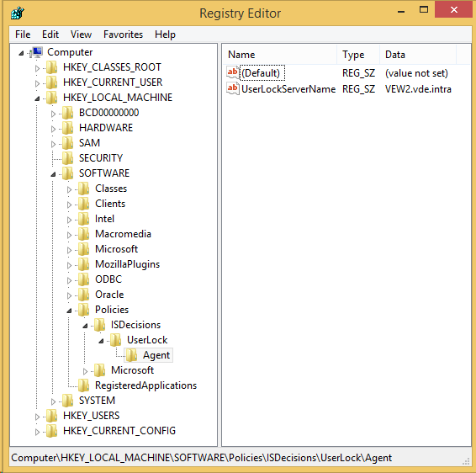
Task: Expand the SYSTEM key
Action: coord(53,401)
